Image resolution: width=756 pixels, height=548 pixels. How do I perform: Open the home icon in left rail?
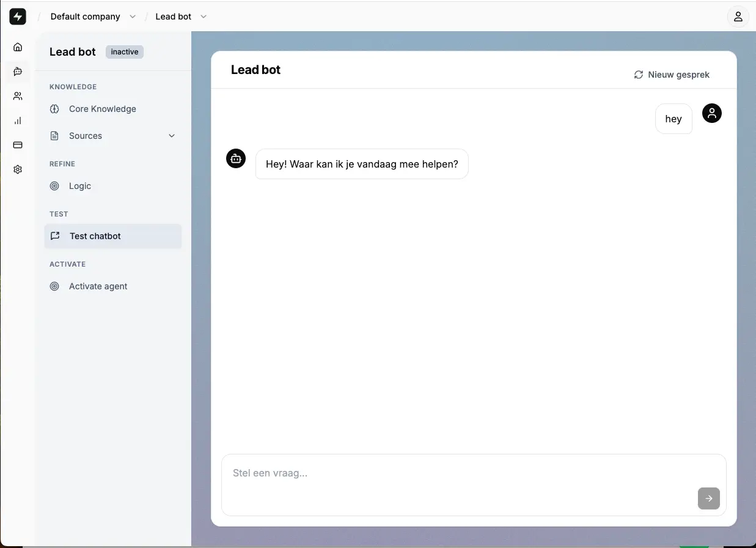pyautogui.click(x=18, y=47)
